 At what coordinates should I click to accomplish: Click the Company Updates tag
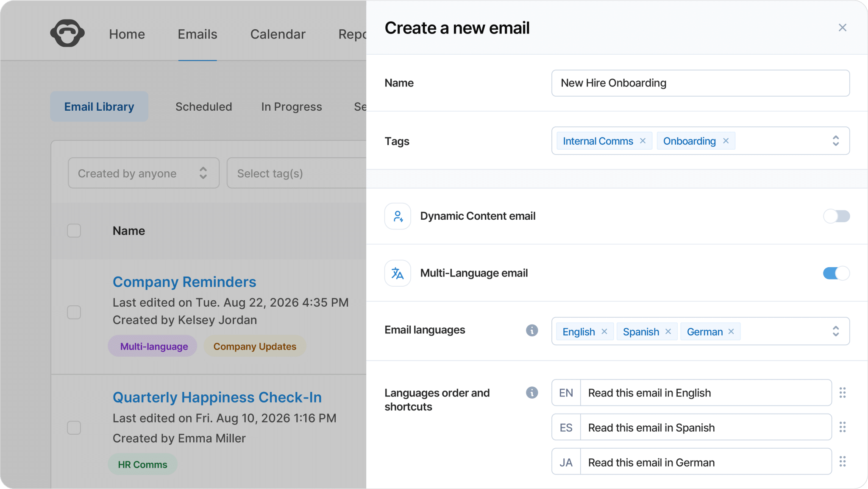tap(255, 346)
